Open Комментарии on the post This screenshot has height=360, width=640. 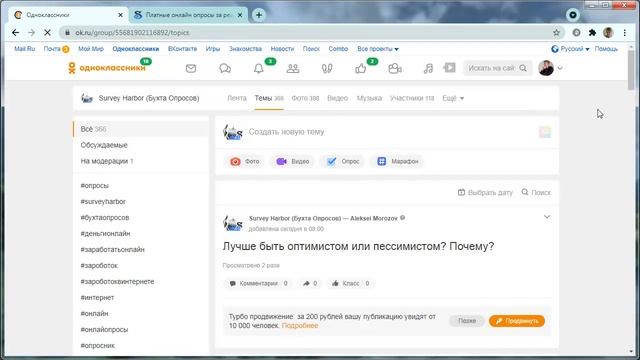point(258,283)
